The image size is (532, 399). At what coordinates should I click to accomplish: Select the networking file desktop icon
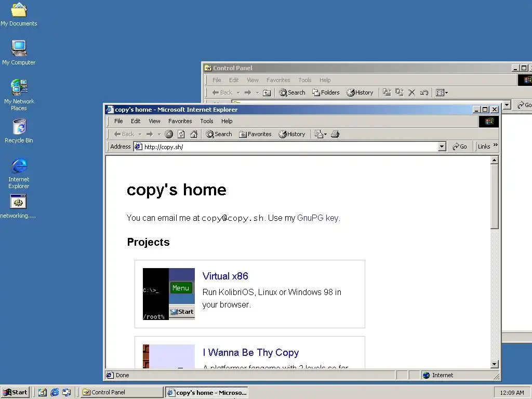tap(18, 206)
